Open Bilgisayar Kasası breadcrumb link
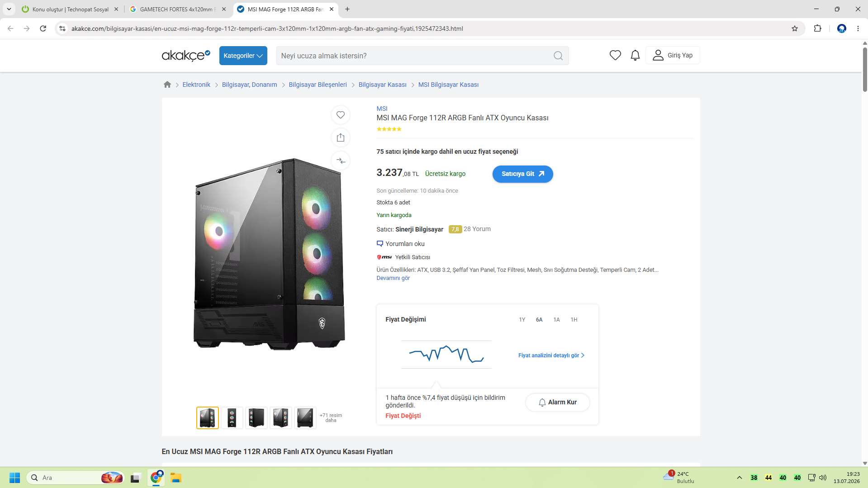 tap(382, 85)
